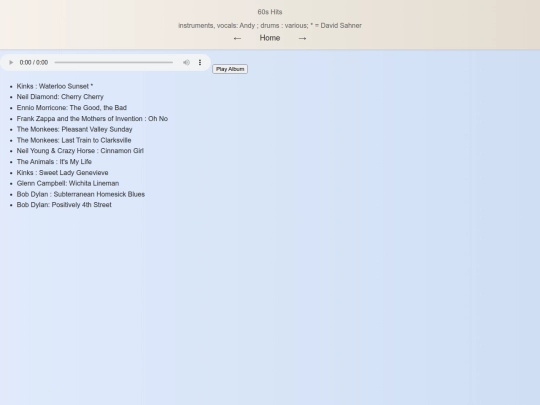Select The Monkees: Last Train to Clarksville

[74, 140]
